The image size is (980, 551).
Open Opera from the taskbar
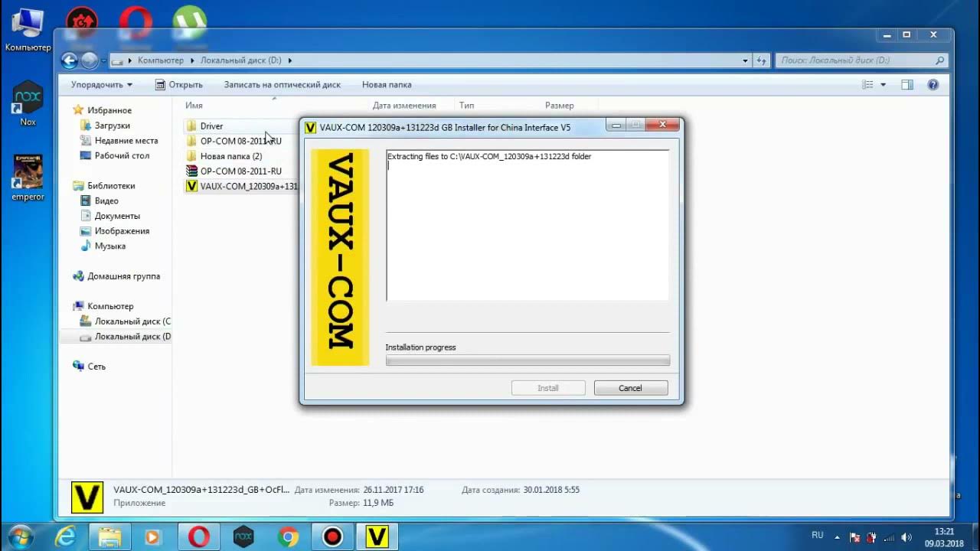click(199, 537)
